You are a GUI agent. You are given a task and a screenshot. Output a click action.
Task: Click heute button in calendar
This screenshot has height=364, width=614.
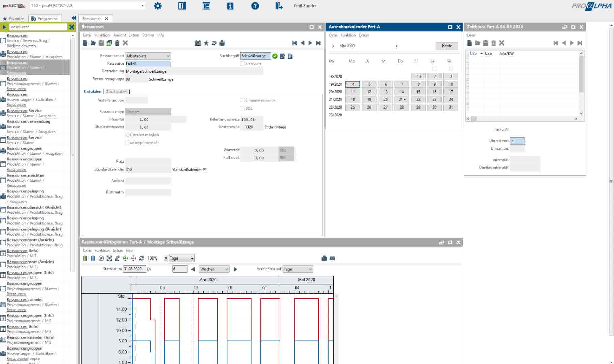pyautogui.click(x=447, y=46)
